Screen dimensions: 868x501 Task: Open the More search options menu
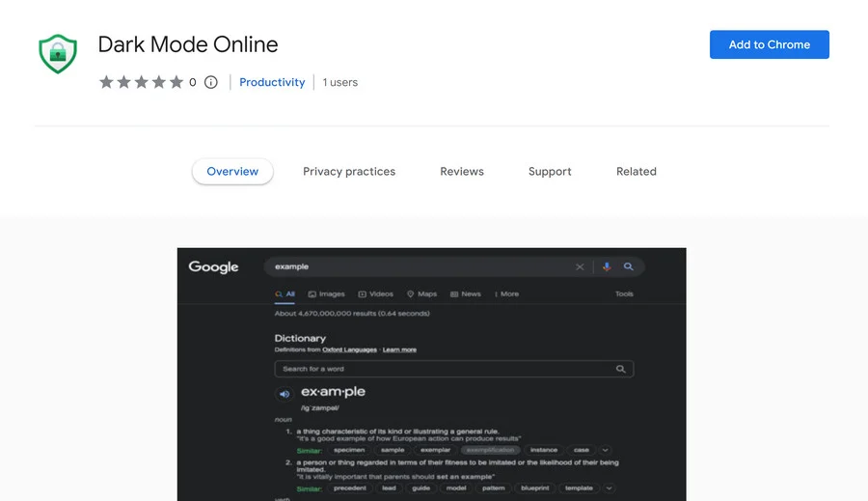(x=507, y=294)
